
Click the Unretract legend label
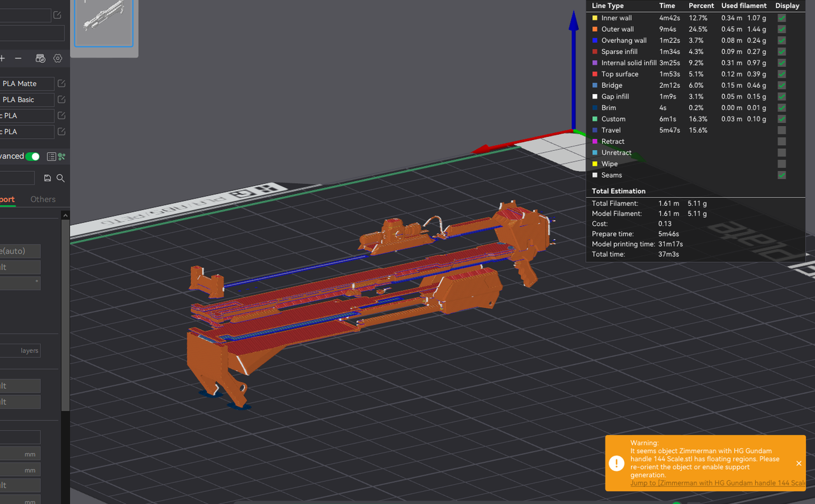[x=616, y=153]
